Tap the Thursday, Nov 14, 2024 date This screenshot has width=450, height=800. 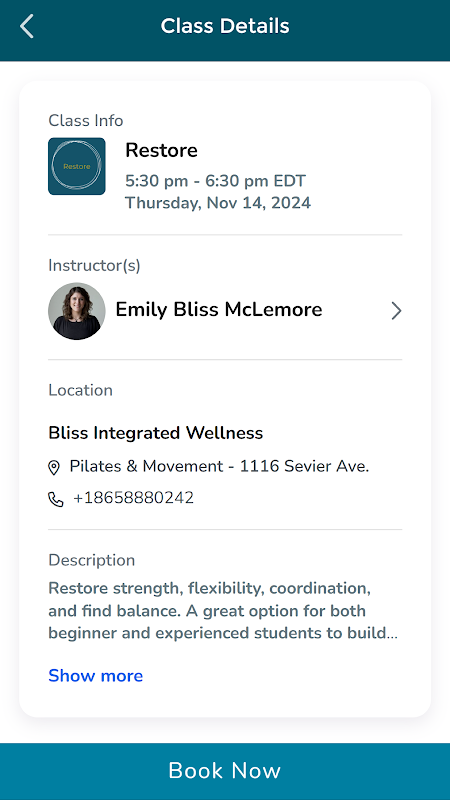pyautogui.click(x=218, y=203)
